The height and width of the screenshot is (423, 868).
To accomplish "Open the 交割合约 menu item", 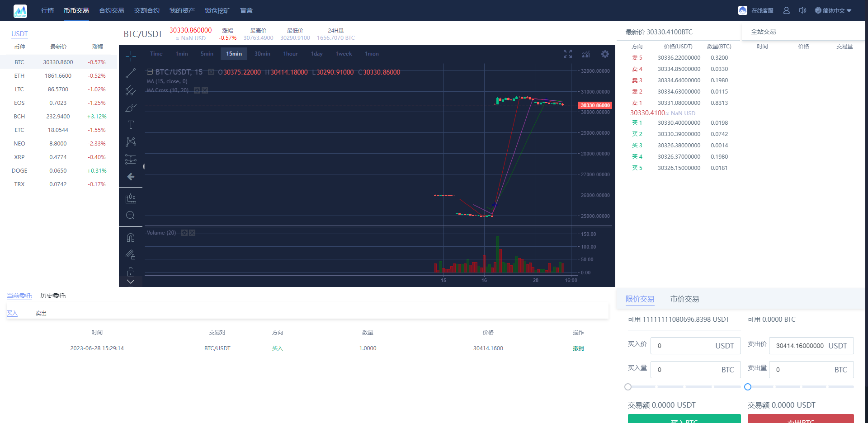I will click(x=147, y=10).
